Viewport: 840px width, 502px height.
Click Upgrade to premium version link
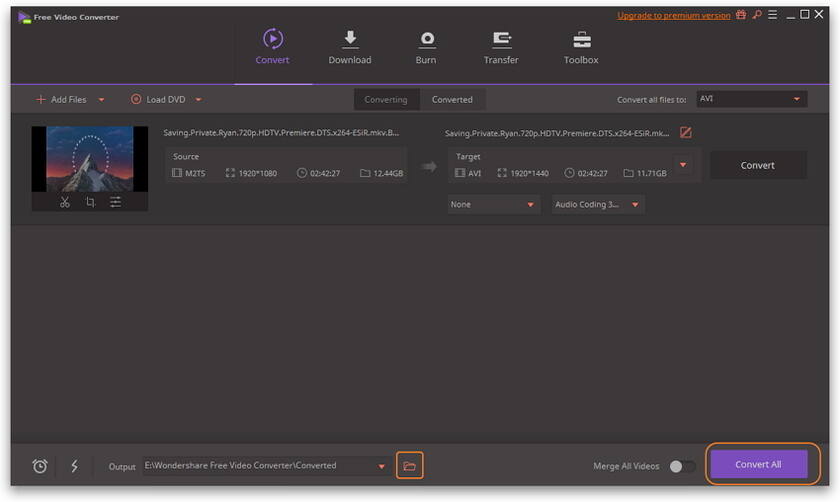pyautogui.click(x=673, y=16)
